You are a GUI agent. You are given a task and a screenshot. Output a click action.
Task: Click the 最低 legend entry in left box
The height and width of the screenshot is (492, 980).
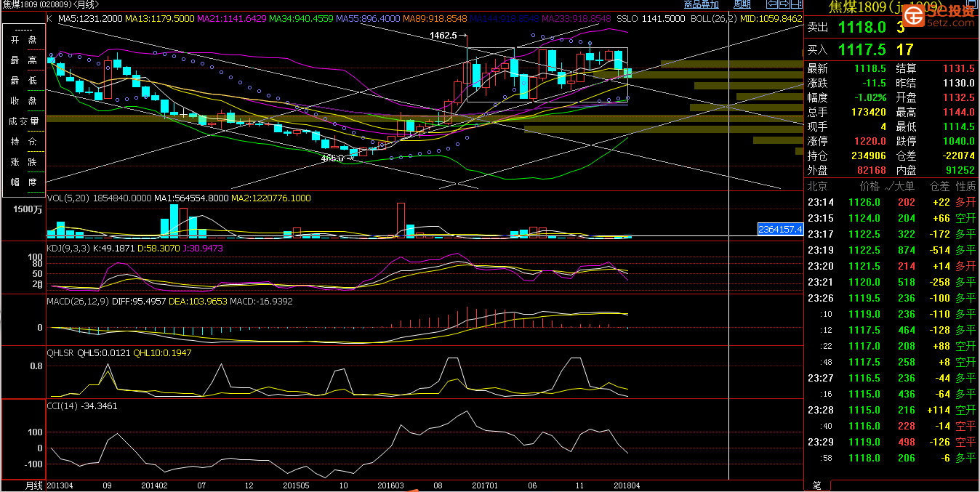pyautogui.click(x=23, y=80)
